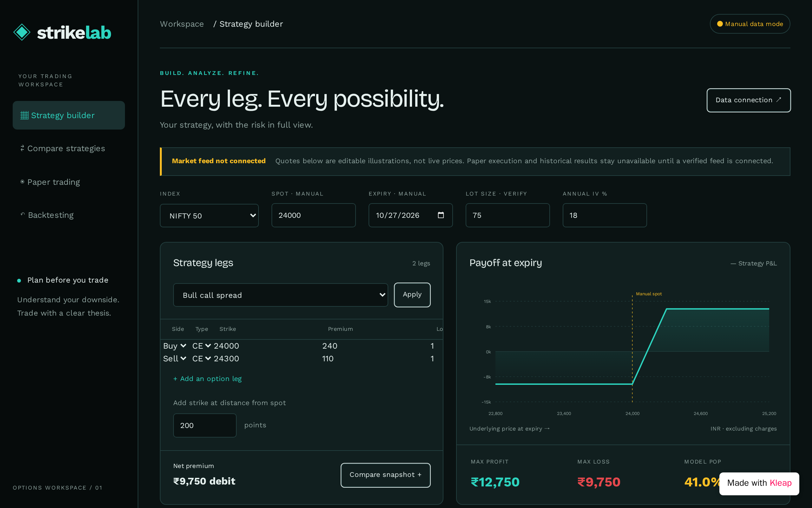Image resolution: width=812 pixels, height=508 pixels.
Task: Click the Compare snapshot + button
Action: [x=385, y=475]
